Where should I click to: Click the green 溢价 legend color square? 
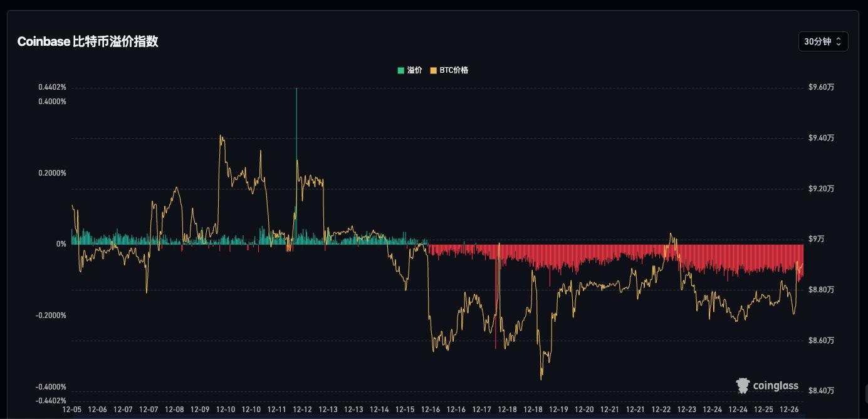pos(401,70)
